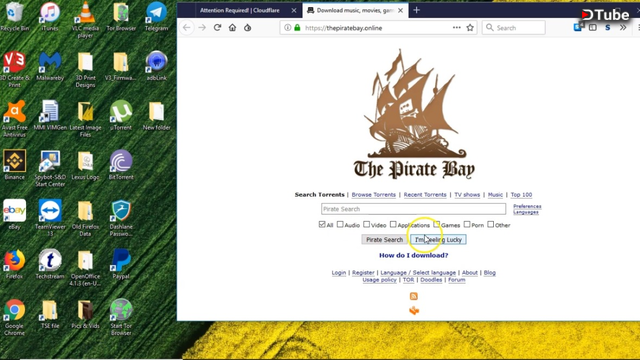
Task: Open a new browser tab
Action: coord(416,10)
